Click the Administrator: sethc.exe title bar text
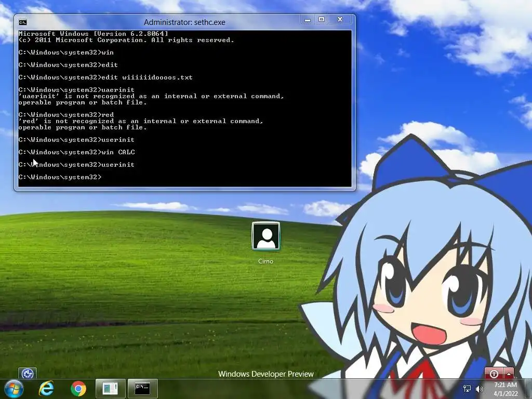 pos(184,22)
